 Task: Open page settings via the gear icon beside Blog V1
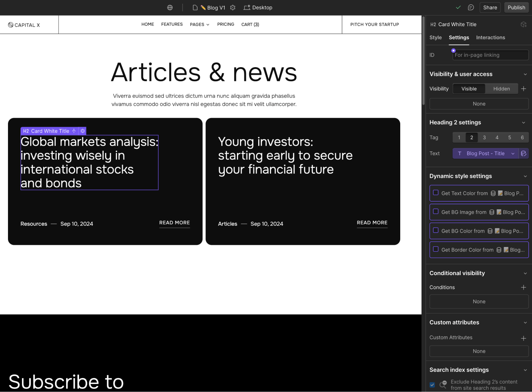tap(233, 7)
